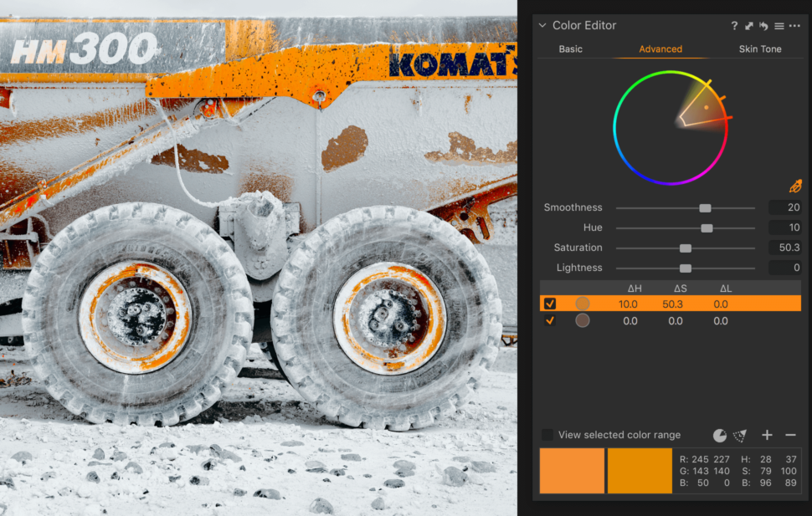This screenshot has width=812, height=516.
Task: Select the color picker eyedropper tool
Action: (x=796, y=185)
